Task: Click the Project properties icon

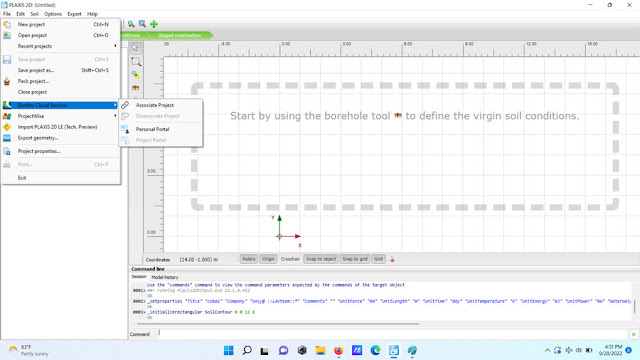Action: pos(7,151)
